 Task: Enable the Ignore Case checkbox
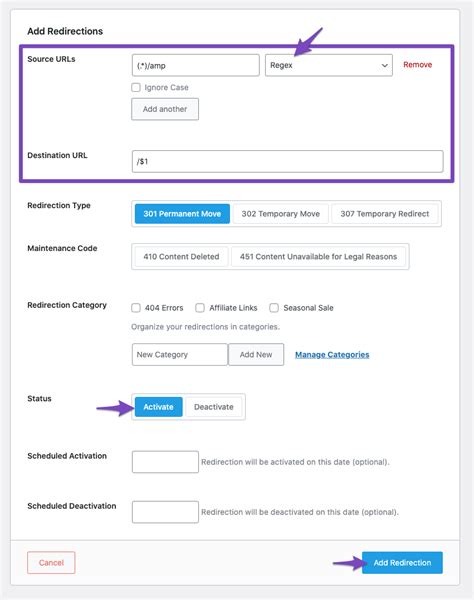tap(136, 87)
